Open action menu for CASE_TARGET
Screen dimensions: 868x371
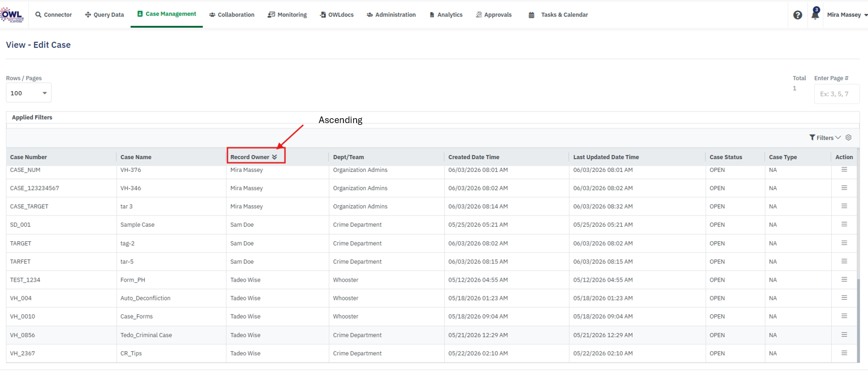tap(844, 206)
